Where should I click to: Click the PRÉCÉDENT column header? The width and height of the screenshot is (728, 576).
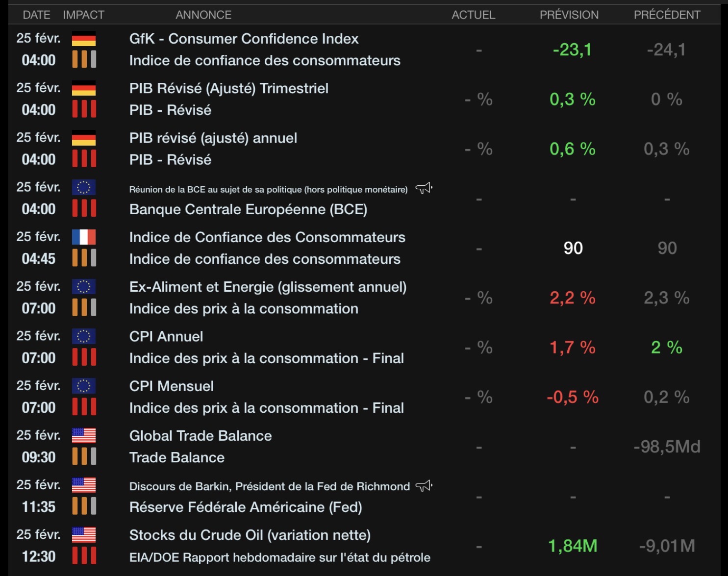point(667,15)
